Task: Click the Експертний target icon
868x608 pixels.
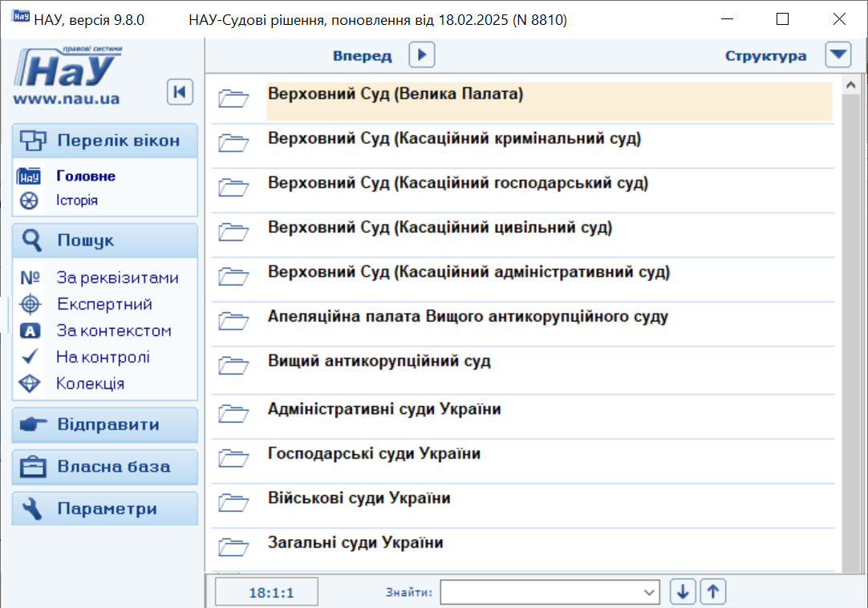Action: (x=30, y=304)
